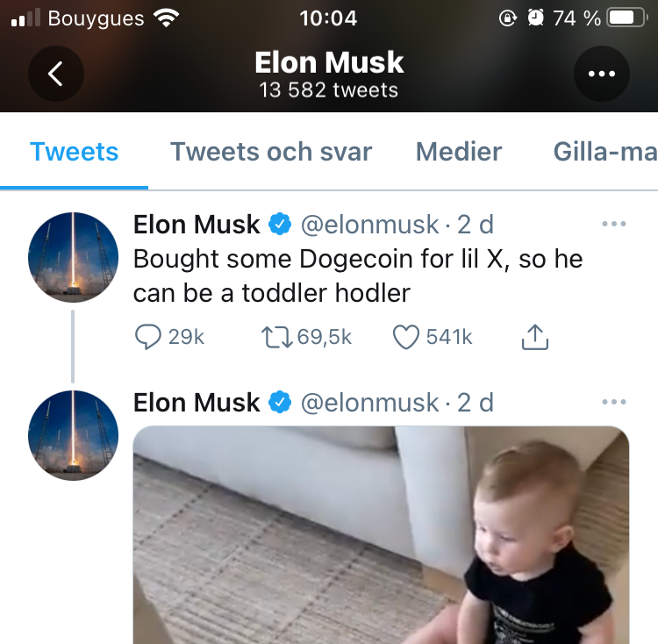The height and width of the screenshot is (644, 658).
Task: Switch to Tweets och svar tab
Action: pos(271,152)
